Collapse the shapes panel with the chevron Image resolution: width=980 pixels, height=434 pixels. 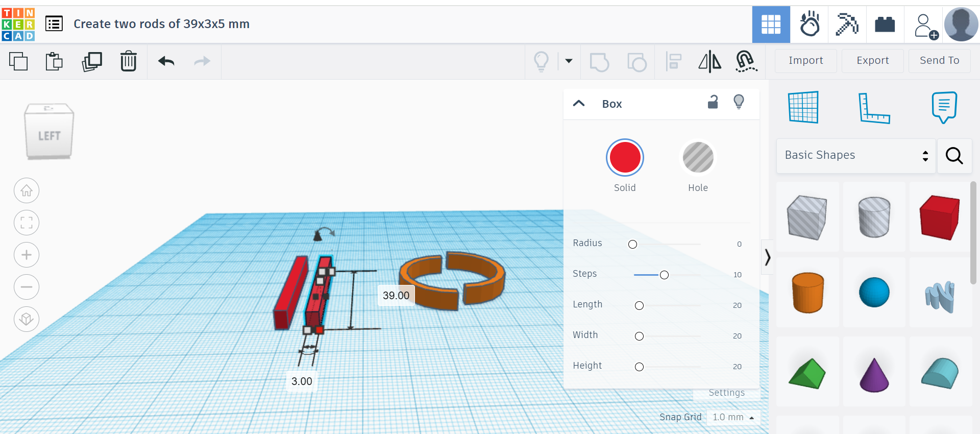tap(767, 257)
